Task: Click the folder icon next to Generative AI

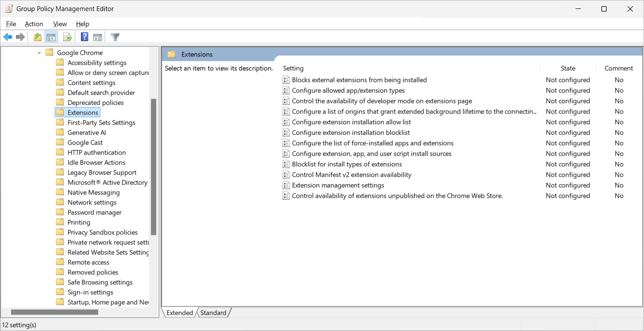Action: (x=60, y=133)
